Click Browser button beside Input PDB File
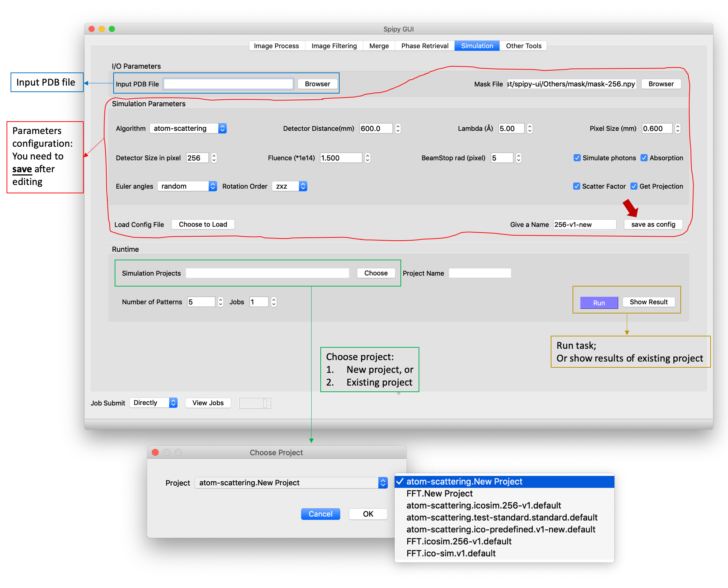728x588 pixels. [317, 84]
